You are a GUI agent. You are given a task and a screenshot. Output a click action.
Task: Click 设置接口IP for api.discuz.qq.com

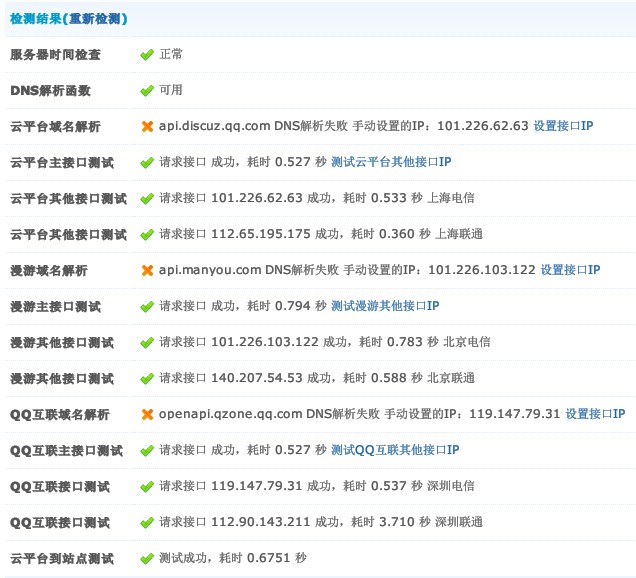563,126
